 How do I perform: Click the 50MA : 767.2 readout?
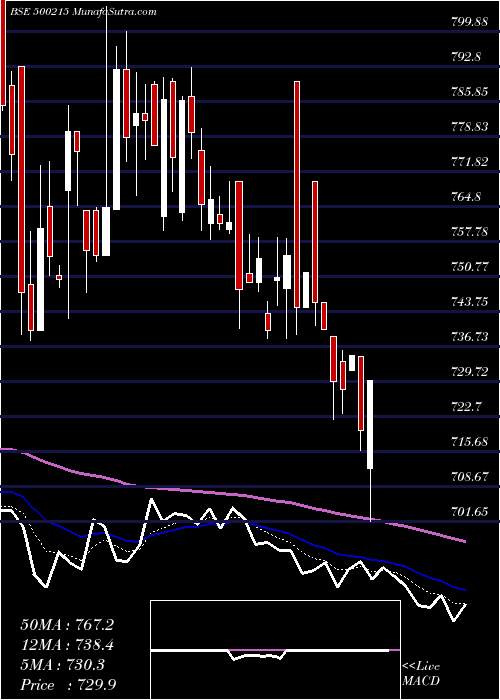click(x=67, y=625)
